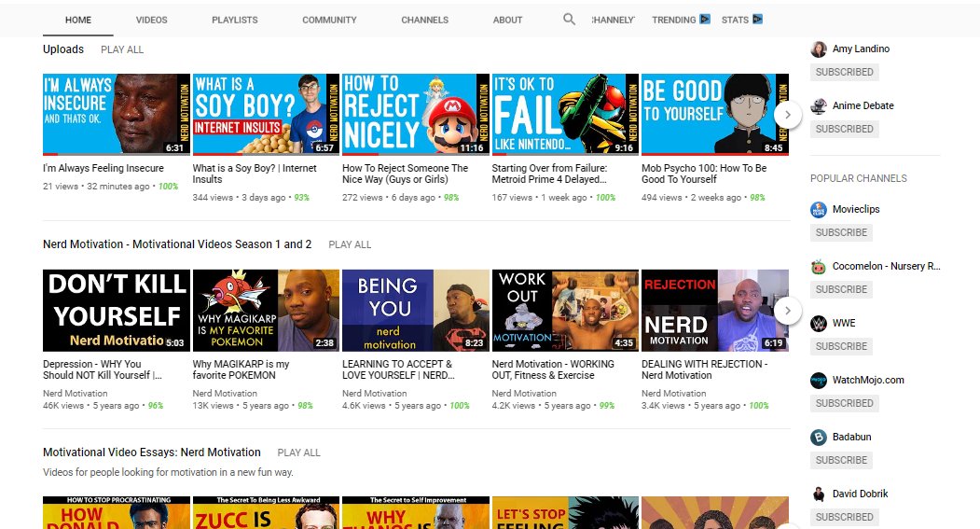The width and height of the screenshot is (980, 529).
Task: Click the channel search magnifier icon
Action: point(569,20)
